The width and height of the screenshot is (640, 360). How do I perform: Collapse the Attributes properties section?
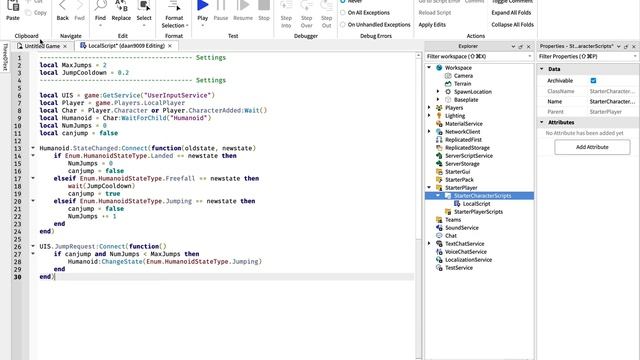542,122
